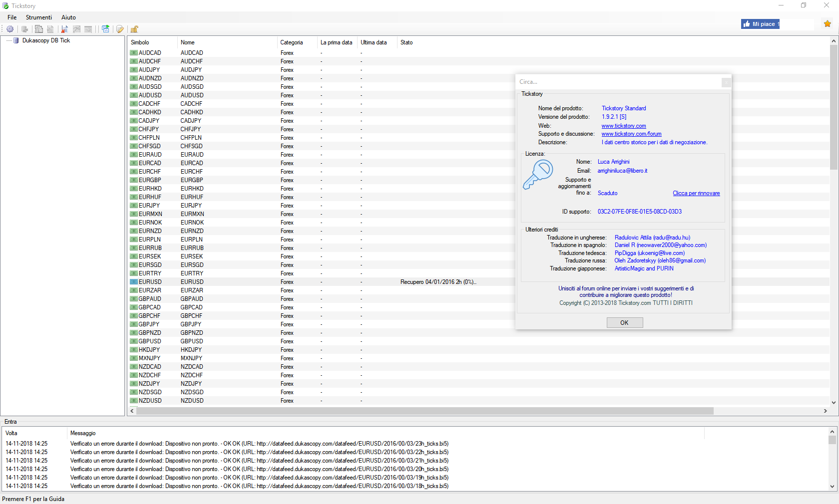
Task: Sort by the Simbolo column header
Action: tap(152, 42)
